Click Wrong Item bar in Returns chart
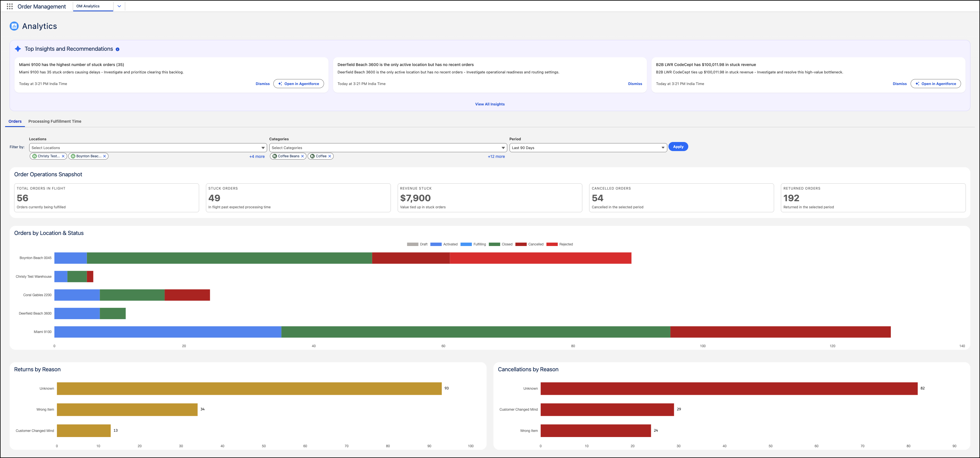Image resolution: width=980 pixels, height=458 pixels. [127, 410]
